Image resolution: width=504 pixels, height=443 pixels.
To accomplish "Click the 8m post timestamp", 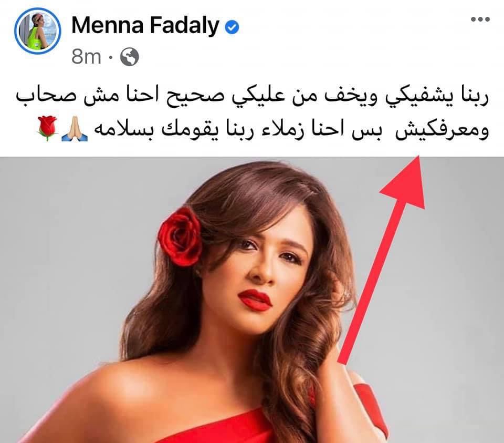I will point(86,57).
